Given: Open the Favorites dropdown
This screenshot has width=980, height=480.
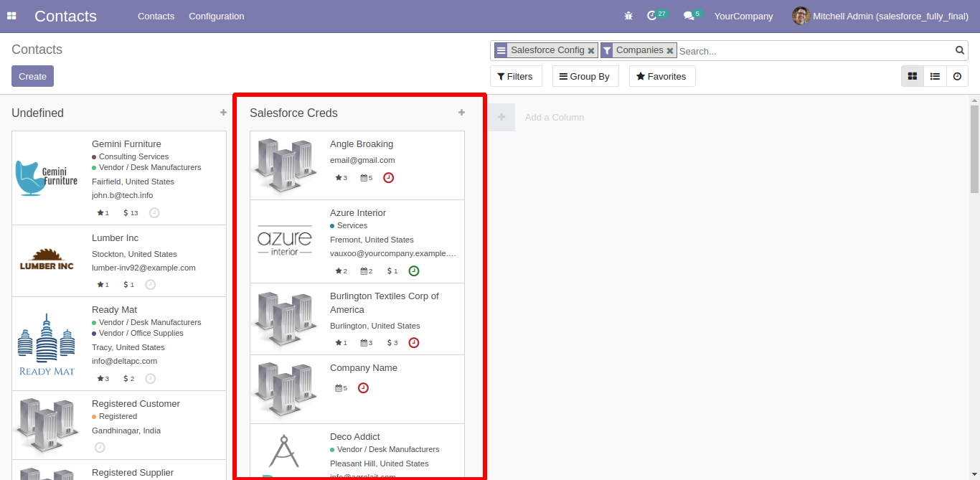Looking at the screenshot, I should (662, 76).
